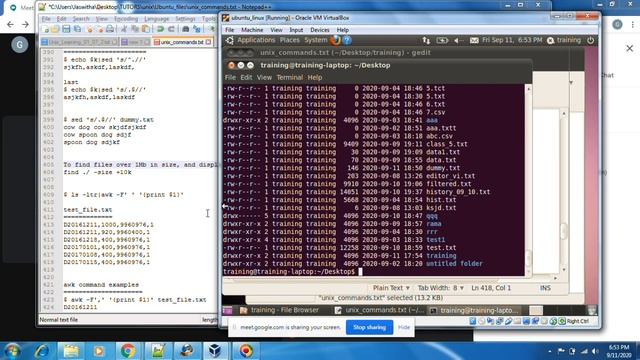
Task: Click the Redo arrow in Notepad++ toolbar
Action: tap(171, 29)
